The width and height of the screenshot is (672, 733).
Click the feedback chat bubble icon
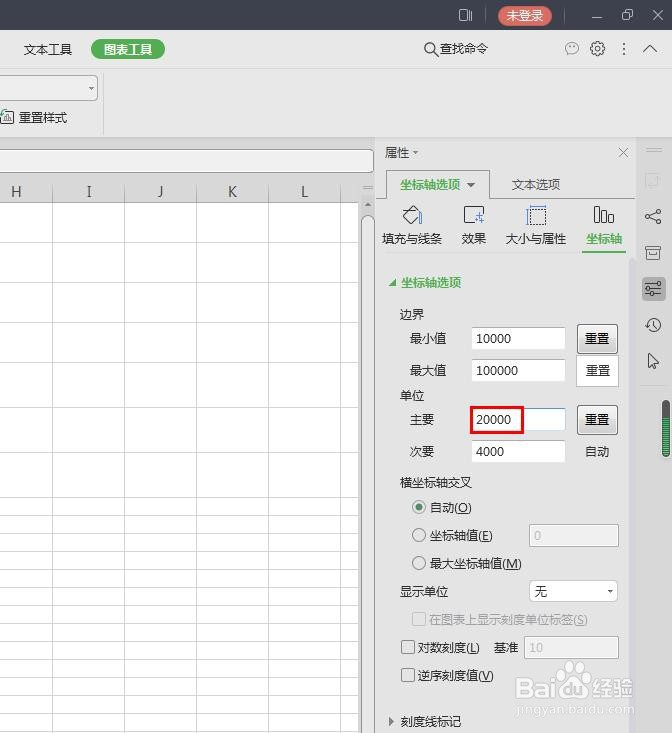pyautogui.click(x=572, y=49)
